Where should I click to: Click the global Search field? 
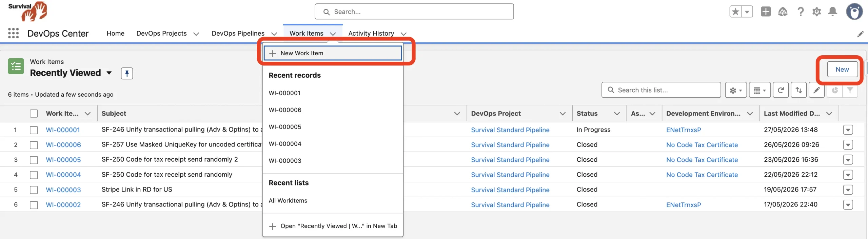(414, 12)
